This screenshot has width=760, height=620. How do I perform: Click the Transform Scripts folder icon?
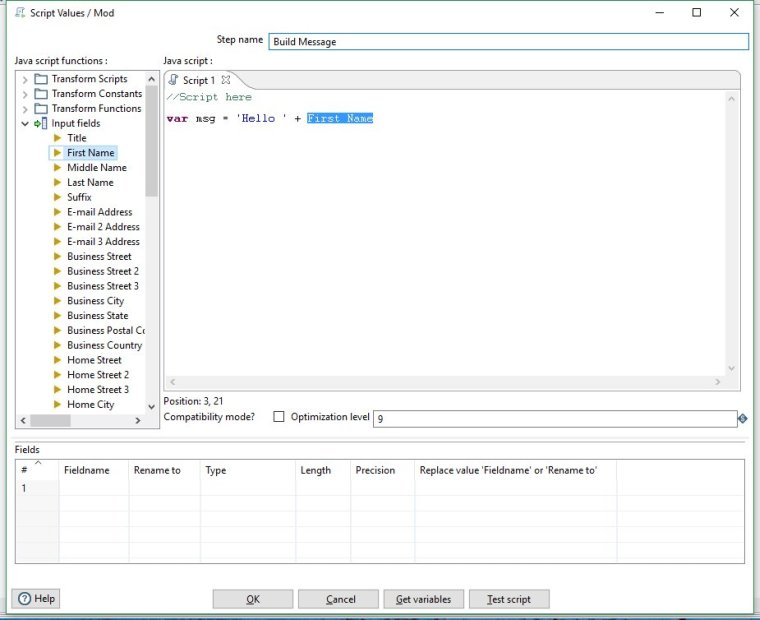click(x=41, y=79)
